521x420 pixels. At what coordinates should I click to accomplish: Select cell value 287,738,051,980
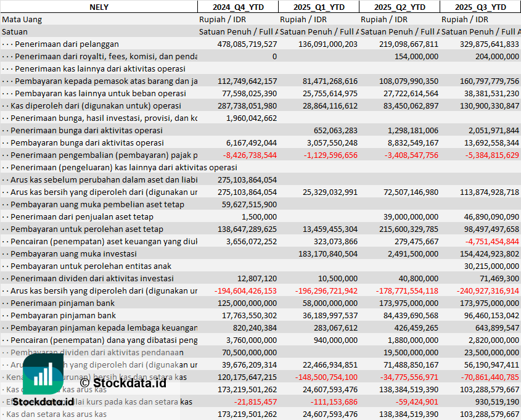click(x=247, y=105)
